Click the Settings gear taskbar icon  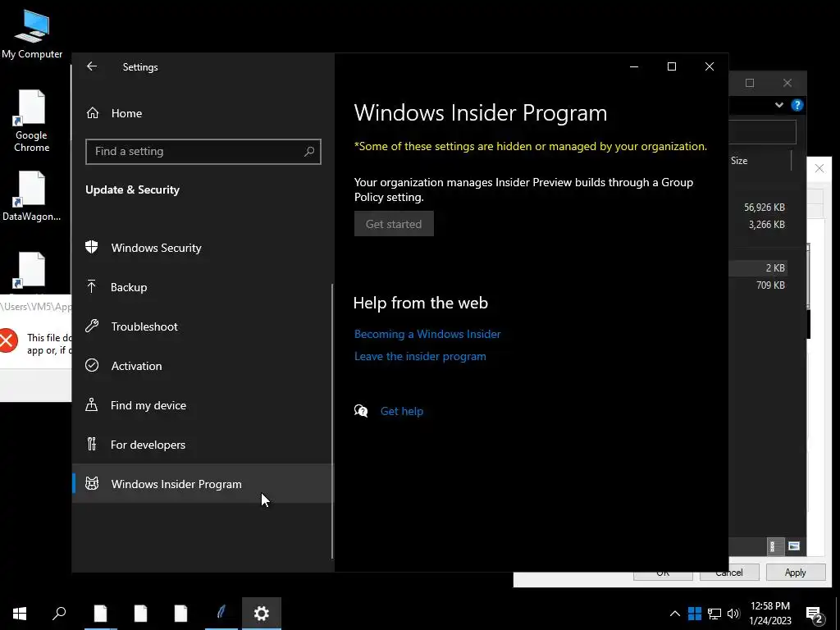pyautogui.click(x=262, y=614)
